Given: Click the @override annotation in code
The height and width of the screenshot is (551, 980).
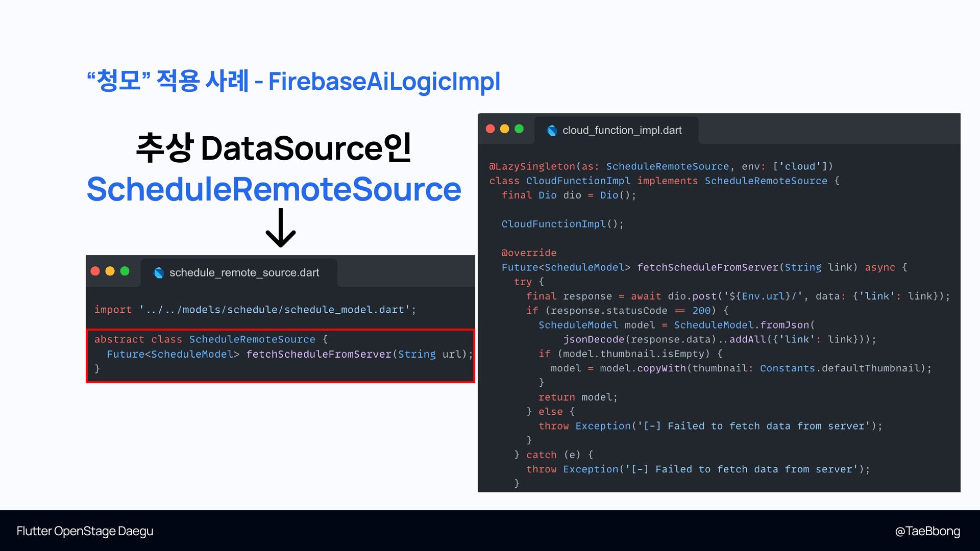Looking at the screenshot, I should click(x=529, y=253).
